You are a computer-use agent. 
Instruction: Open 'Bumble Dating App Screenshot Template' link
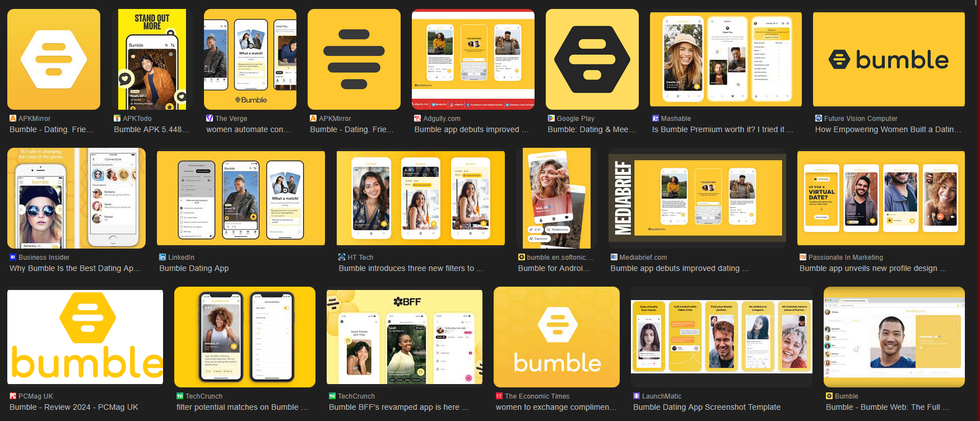coord(707,407)
